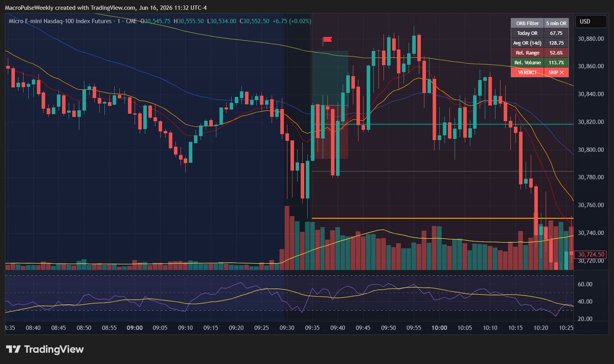Click the 08:40 time axis label
This screenshot has width=614, height=364.
tap(33, 327)
